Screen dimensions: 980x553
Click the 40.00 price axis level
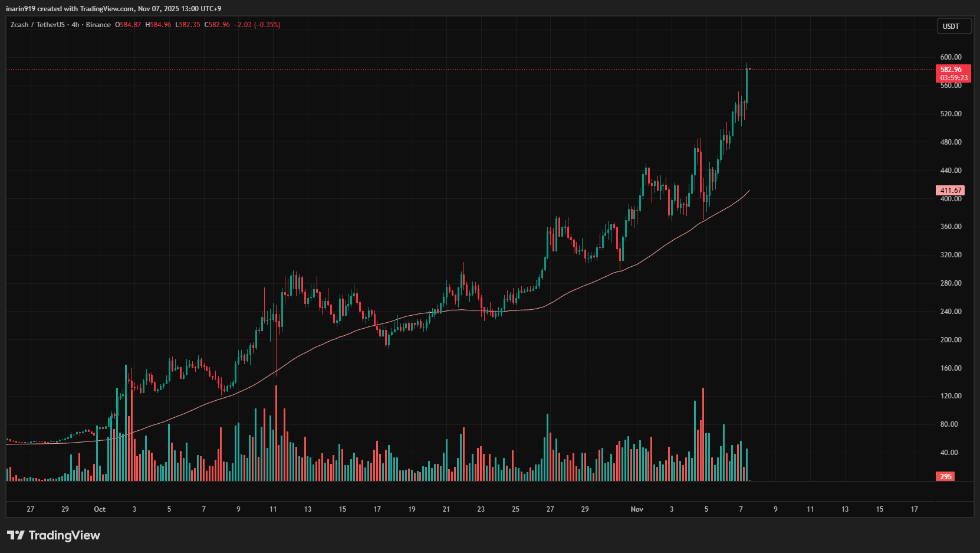(x=949, y=453)
